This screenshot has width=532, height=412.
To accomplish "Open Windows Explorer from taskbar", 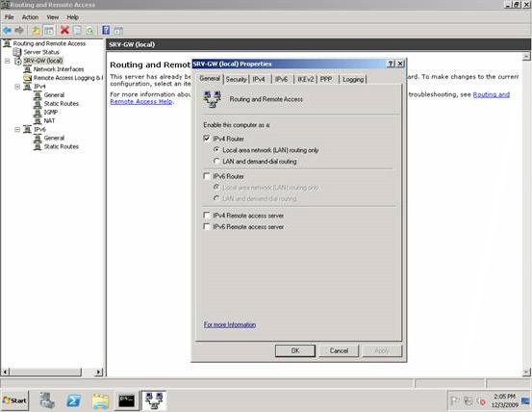I will coord(100,400).
